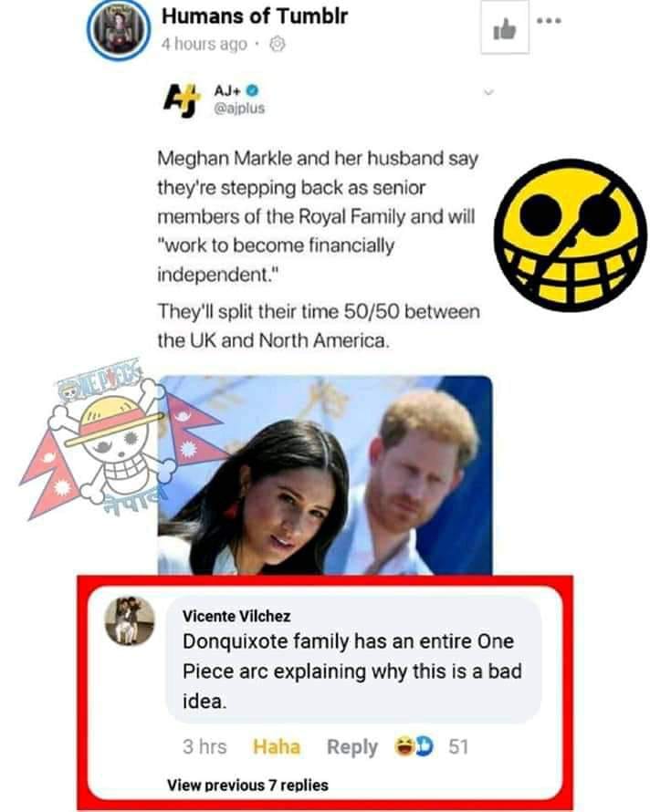Open the Humans of Tumblr page name
Viewport: 650px width, 812px height.
click(255, 16)
